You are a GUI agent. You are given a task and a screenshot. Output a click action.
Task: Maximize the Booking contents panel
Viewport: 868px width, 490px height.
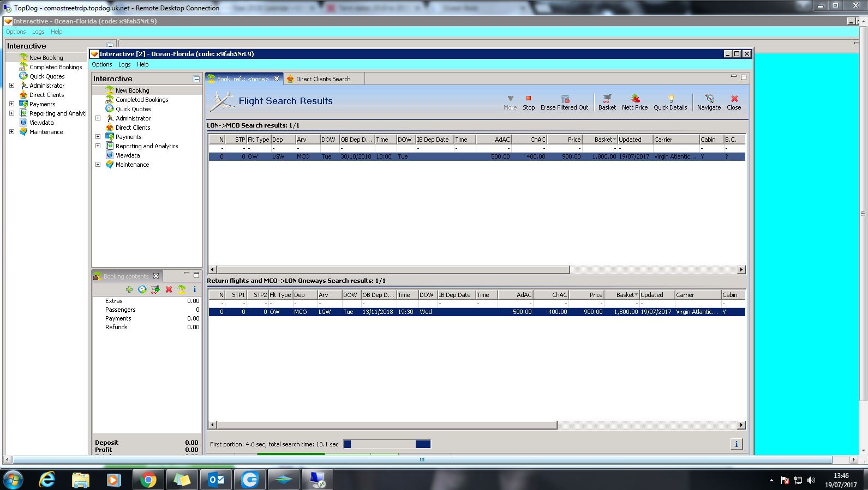click(x=196, y=275)
